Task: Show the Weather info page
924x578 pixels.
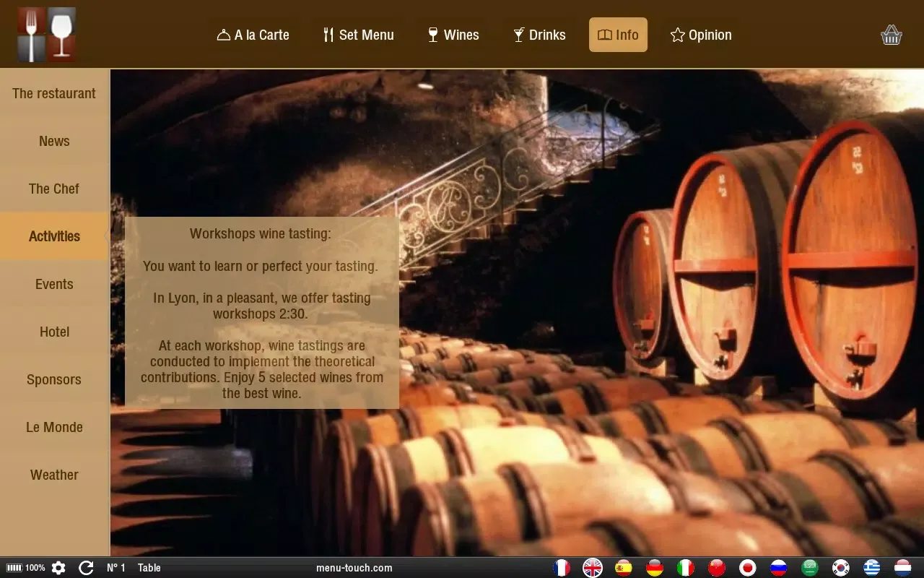Action: click(x=54, y=475)
